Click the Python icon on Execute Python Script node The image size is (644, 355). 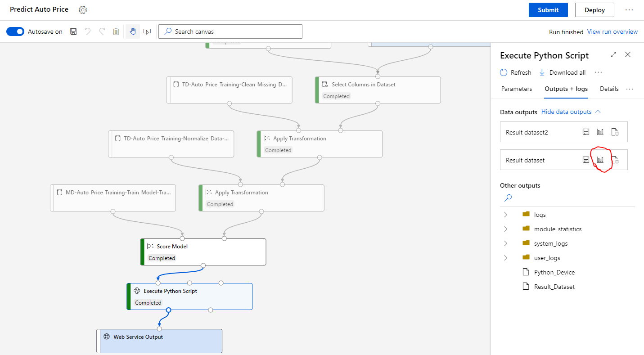137,291
